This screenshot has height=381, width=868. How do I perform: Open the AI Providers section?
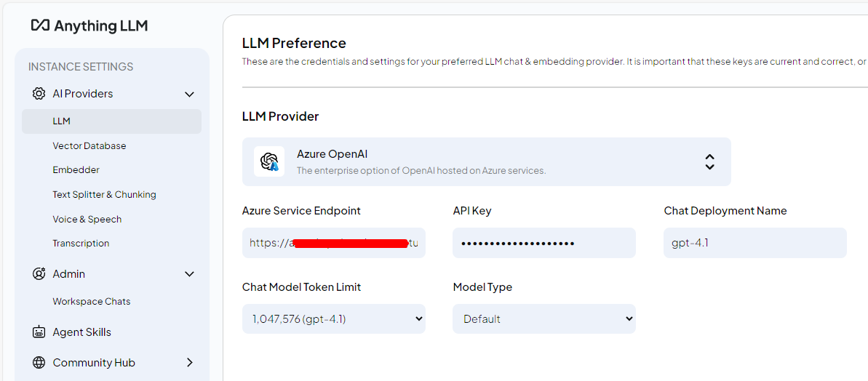click(82, 94)
